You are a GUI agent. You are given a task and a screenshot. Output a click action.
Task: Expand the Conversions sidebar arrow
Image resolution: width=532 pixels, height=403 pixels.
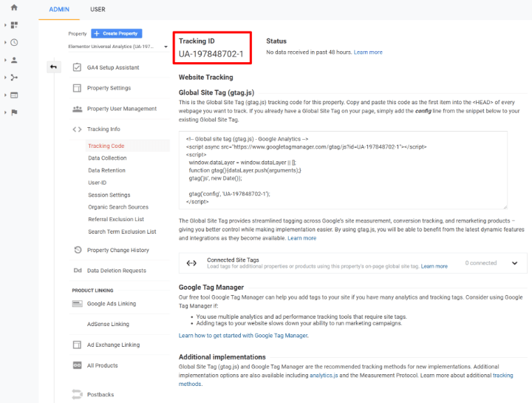tap(5, 112)
